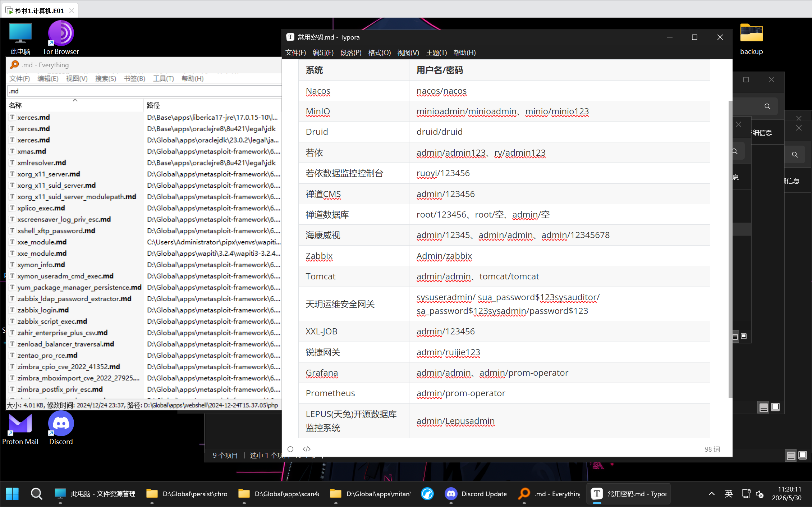Click the volume tray icon
This screenshot has width=812, height=507.
pos(760,494)
